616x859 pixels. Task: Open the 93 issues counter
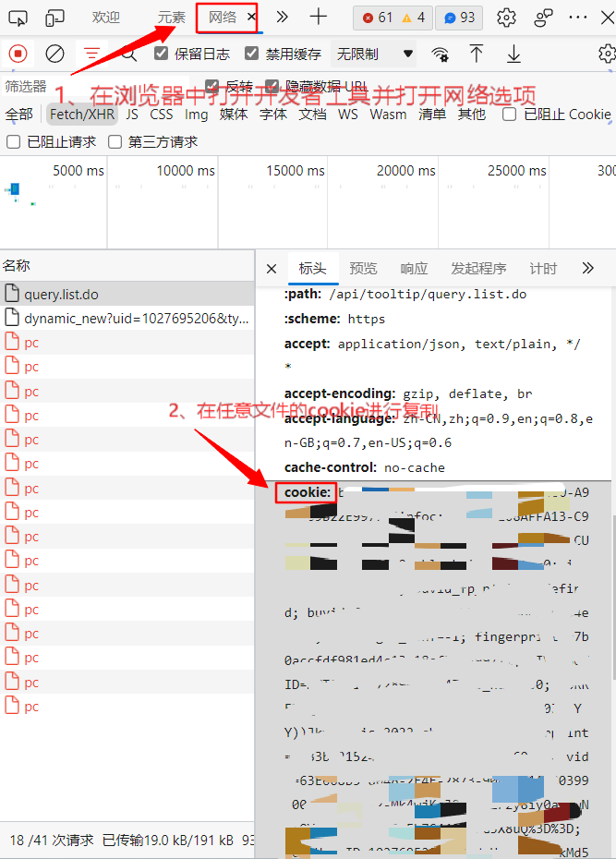click(459, 18)
